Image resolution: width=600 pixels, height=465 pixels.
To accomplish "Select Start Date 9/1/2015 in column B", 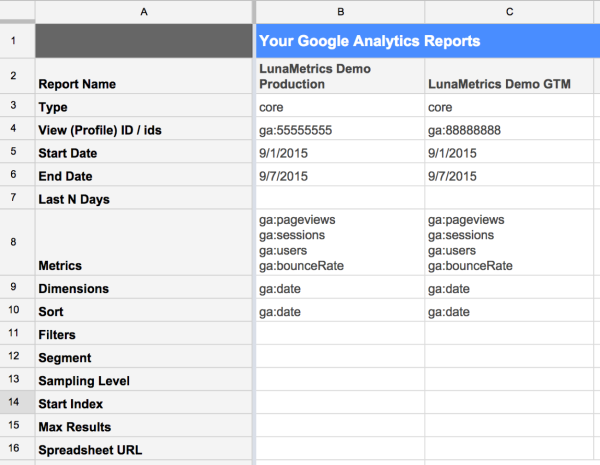I will click(x=340, y=152).
